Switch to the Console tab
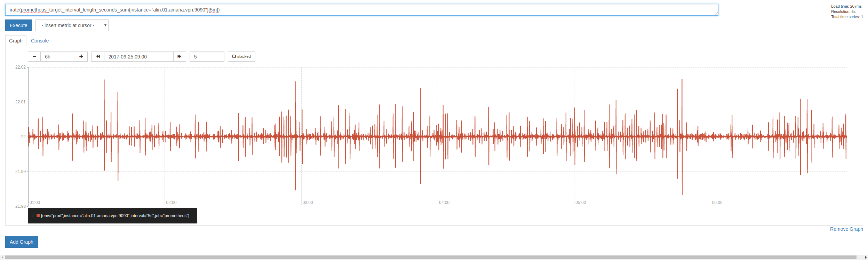Viewport: 868px width, 260px height. click(x=40, y=41)
